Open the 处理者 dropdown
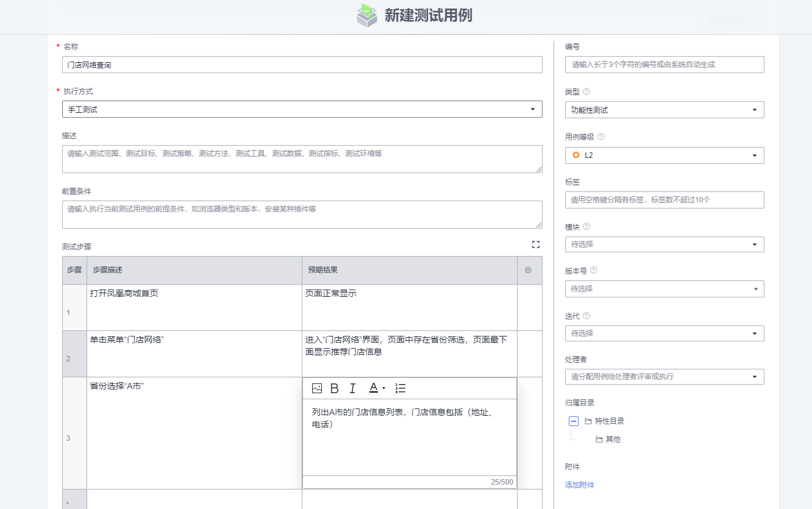 click(x=664, y=377)
